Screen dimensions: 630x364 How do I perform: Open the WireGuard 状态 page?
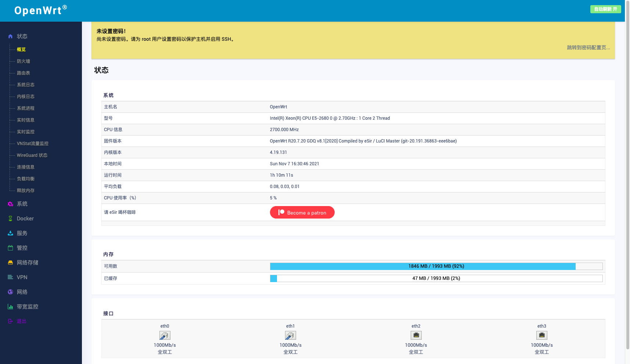(x=32, y=155)
